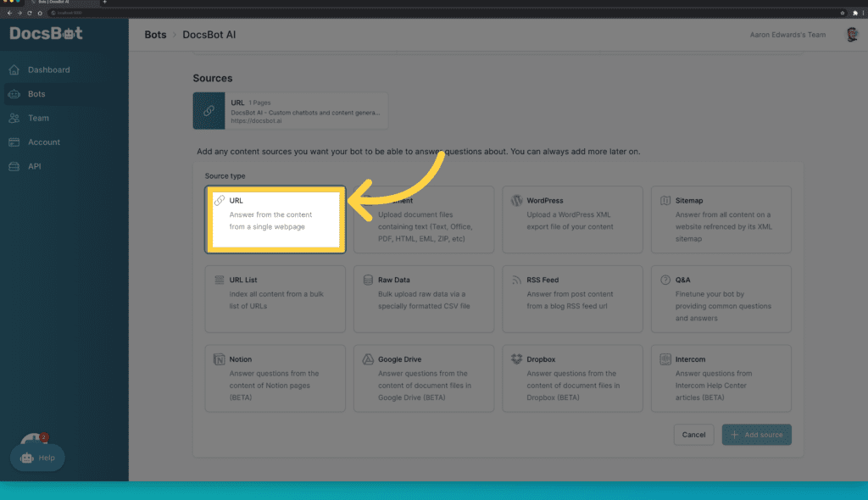
Task: Open the Help chat widget
Action: pos(37,458)
